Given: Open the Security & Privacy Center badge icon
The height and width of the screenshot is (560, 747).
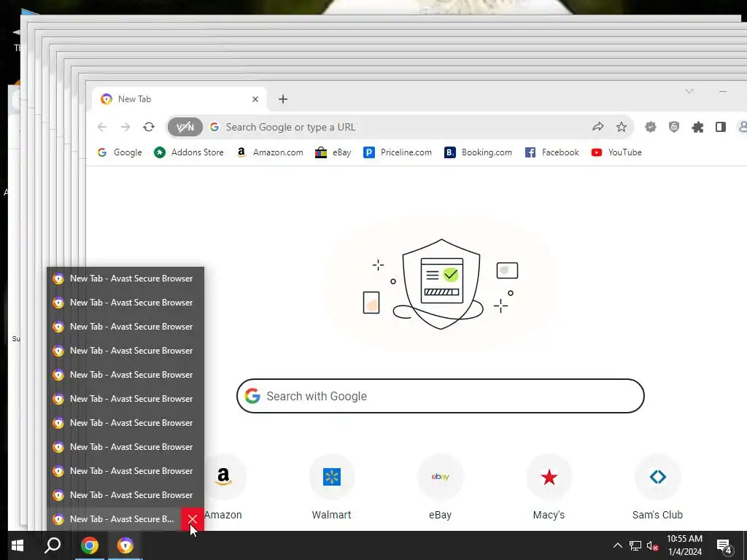Looking at the screenshot, I should click(651, 127).
